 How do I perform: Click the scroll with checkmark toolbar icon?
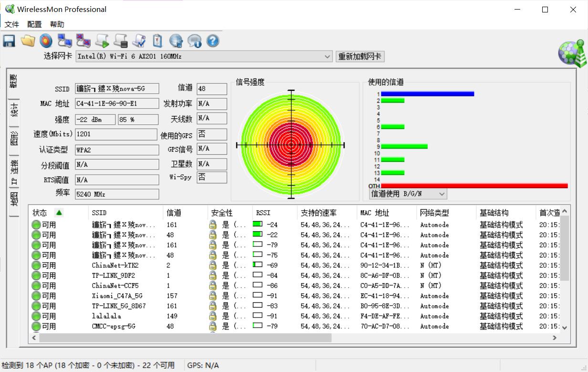139,41
